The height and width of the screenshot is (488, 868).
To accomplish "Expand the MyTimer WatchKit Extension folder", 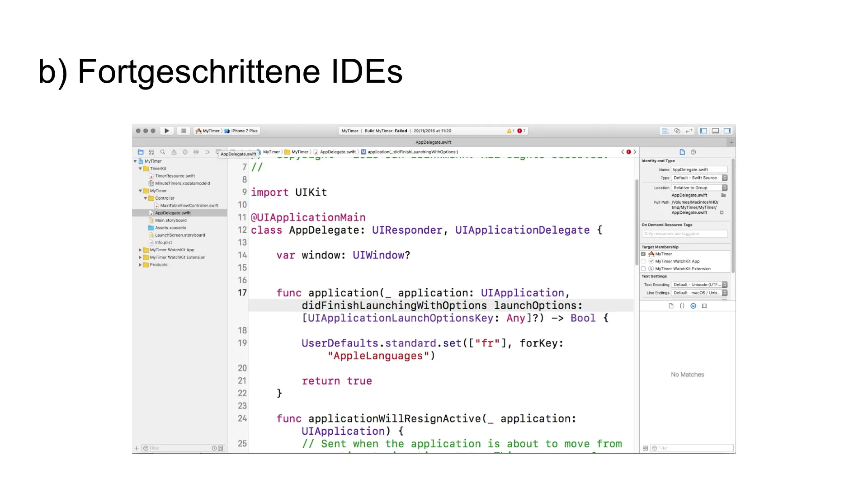I will coord(140,258).
